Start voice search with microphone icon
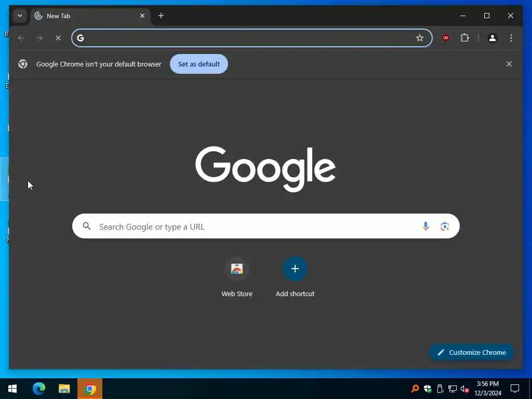This screenshot has width=532, height=399. [x=425, y=226]
